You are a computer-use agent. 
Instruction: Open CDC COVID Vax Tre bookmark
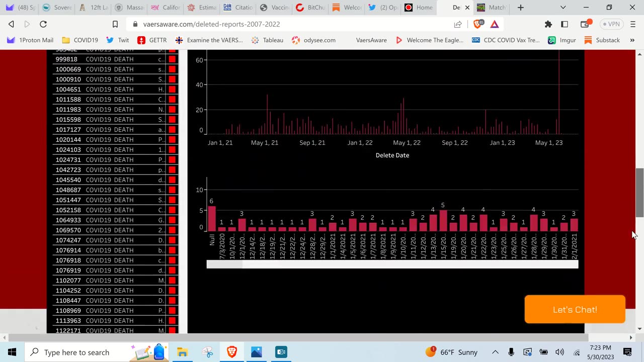506,40
